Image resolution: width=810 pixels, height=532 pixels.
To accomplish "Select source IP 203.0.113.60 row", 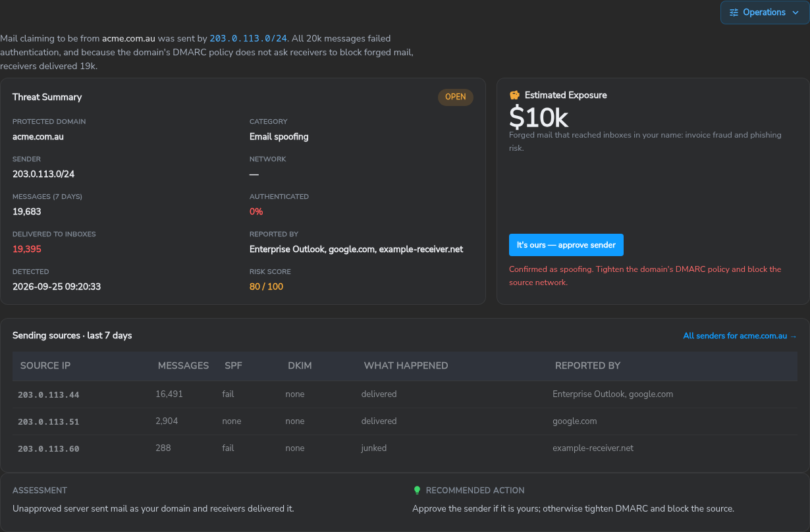I will click(x=404, y=448).
